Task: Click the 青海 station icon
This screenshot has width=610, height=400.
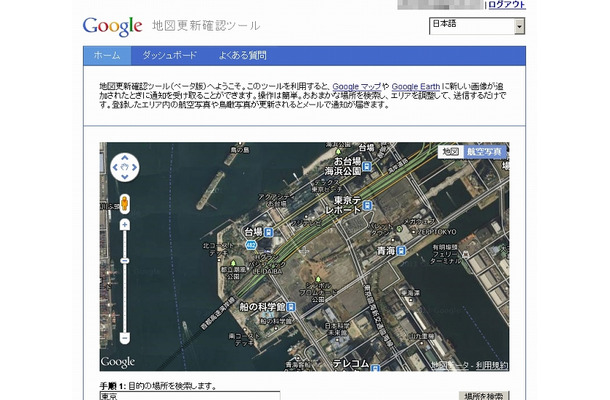Action: 401,251
